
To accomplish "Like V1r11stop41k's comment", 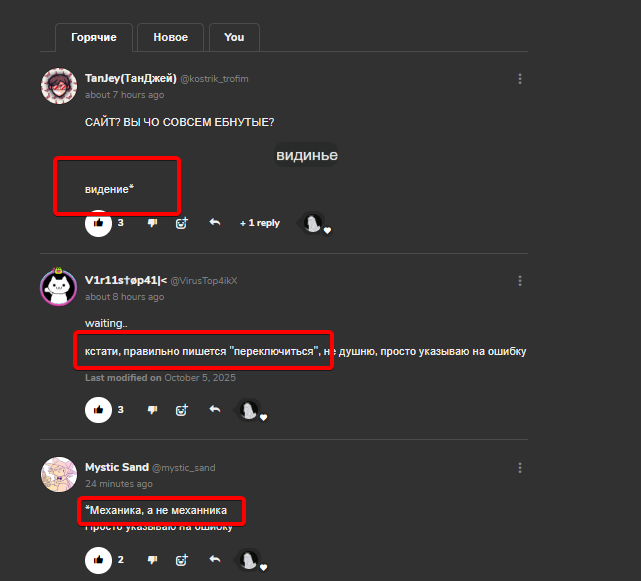I will [x=98, y=410].
